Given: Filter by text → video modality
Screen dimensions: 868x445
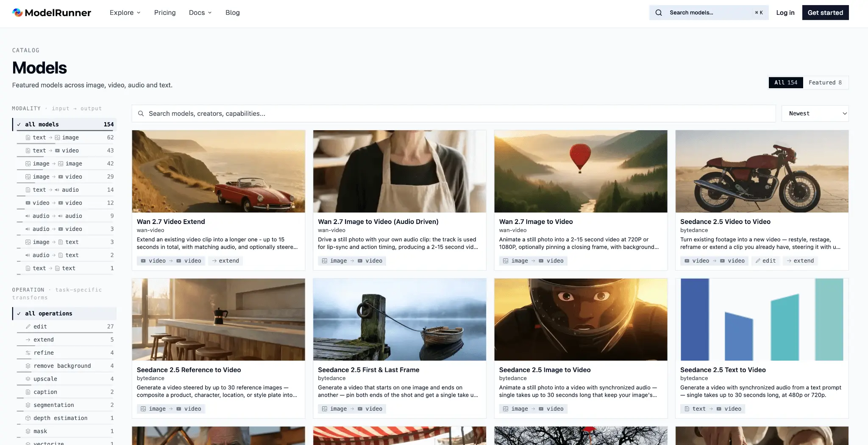Looking at the screenshot, I should 65,151.
